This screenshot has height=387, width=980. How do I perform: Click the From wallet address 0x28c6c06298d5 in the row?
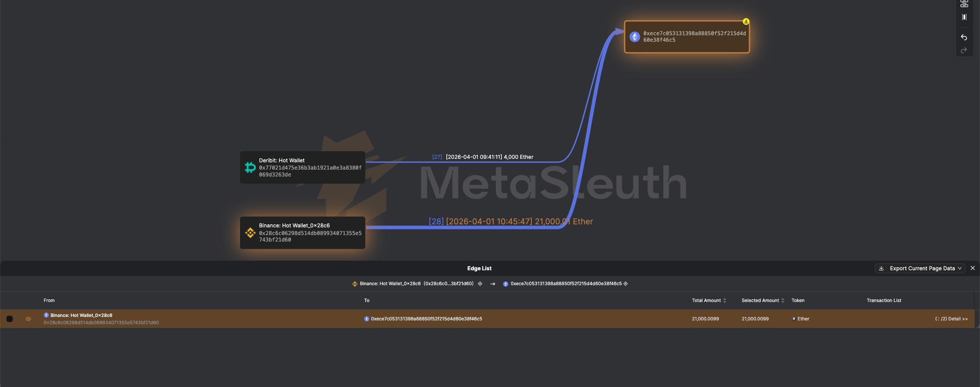click(x=101, y=323)
